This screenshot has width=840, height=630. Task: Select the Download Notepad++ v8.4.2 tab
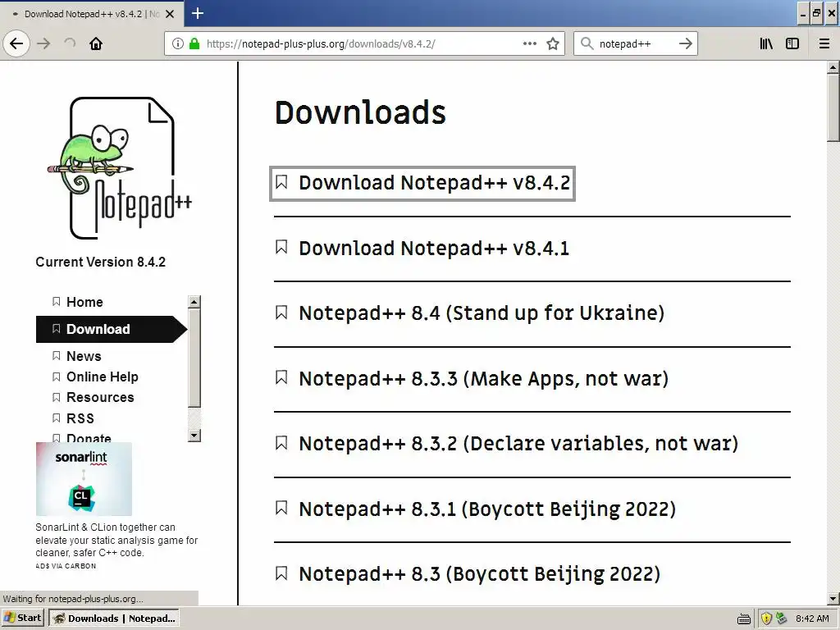click(91, 14)
